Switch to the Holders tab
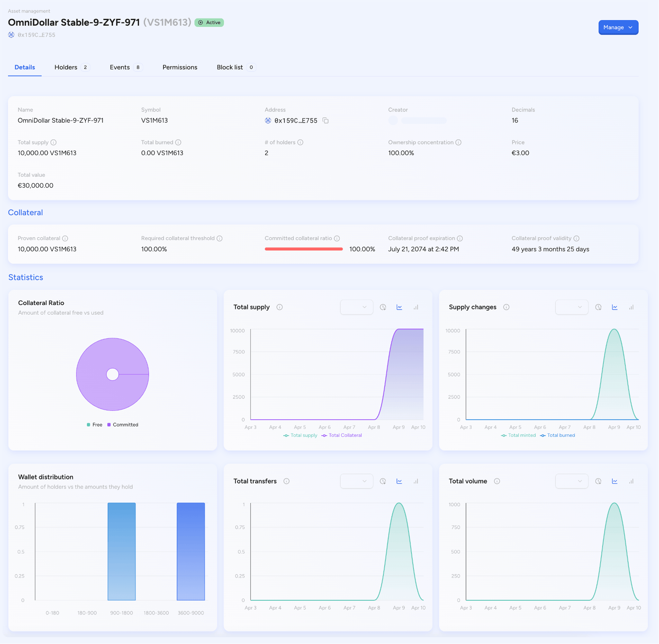Image resolution: width=659 pixels, height=644 pixels. pyautogui.click(x=66, y=67)
